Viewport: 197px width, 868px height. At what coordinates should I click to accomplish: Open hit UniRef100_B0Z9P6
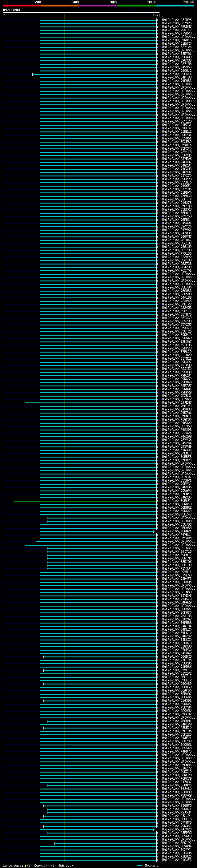[x=176, y=23]
